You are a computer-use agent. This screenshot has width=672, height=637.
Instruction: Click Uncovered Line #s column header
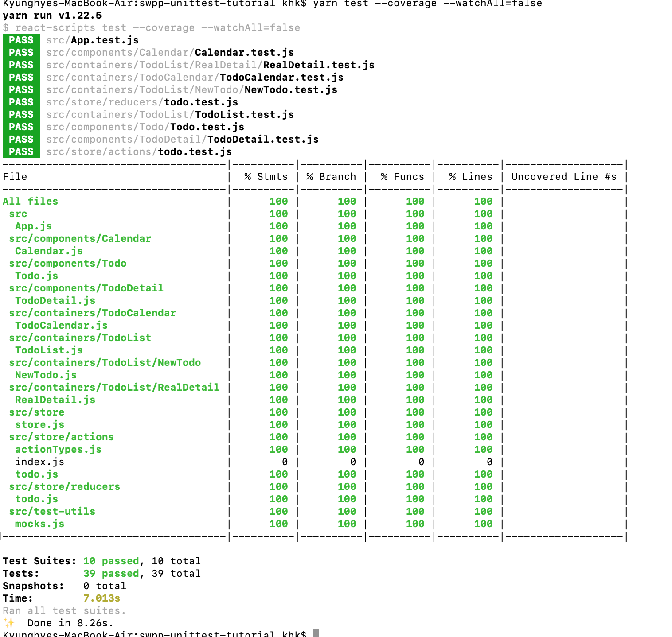(x=564, y=177)
